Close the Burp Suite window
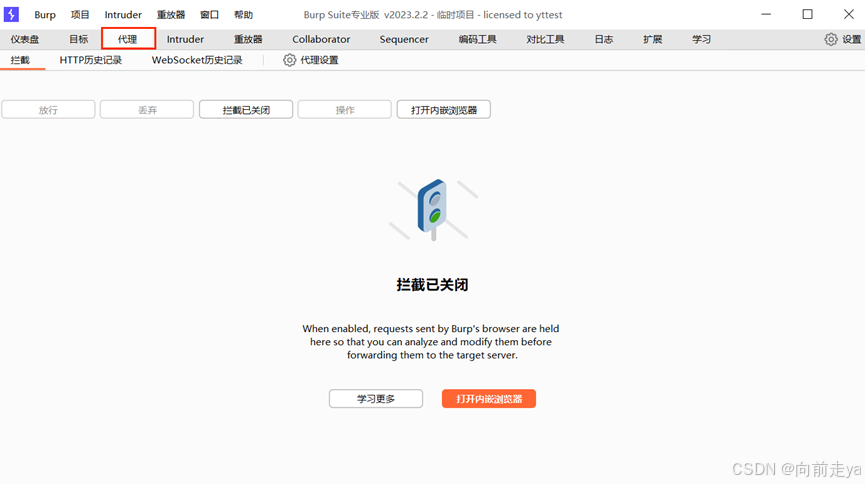The width and height of the screenshot is (865, 484). coord(849,14)
